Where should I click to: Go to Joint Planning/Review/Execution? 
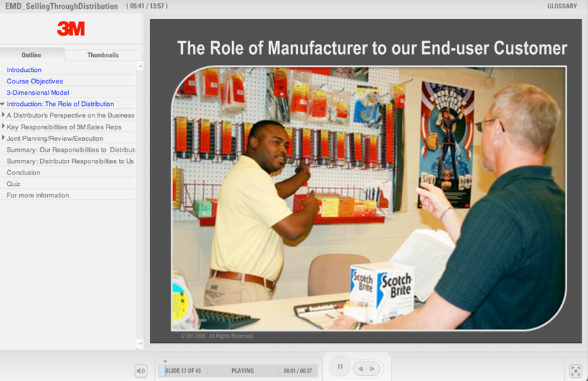[55, 138]
